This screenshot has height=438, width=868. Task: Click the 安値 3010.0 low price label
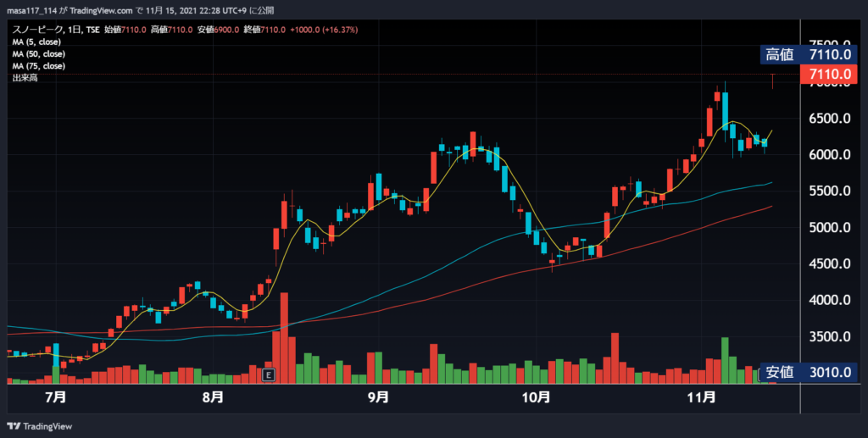(x=809, y=372)
